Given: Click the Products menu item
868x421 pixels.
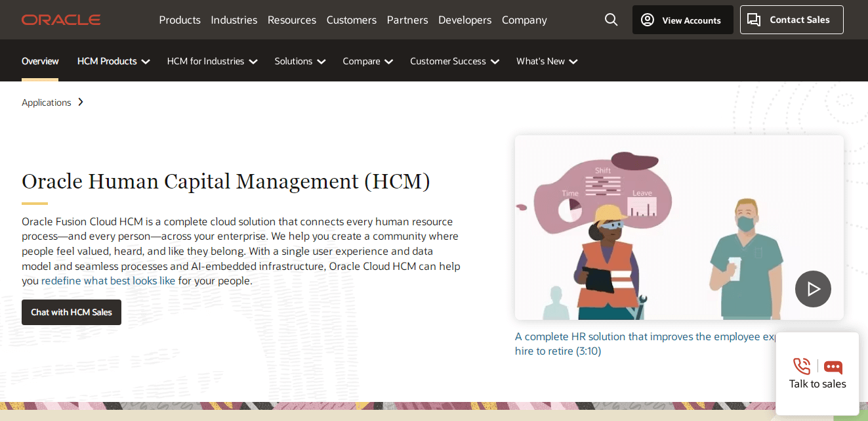Looking at the screenshot, I should click(x=180, y=20).
